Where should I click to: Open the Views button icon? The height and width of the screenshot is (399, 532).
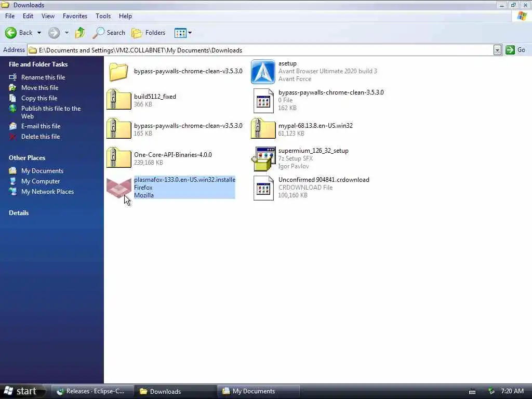(180, 33)
